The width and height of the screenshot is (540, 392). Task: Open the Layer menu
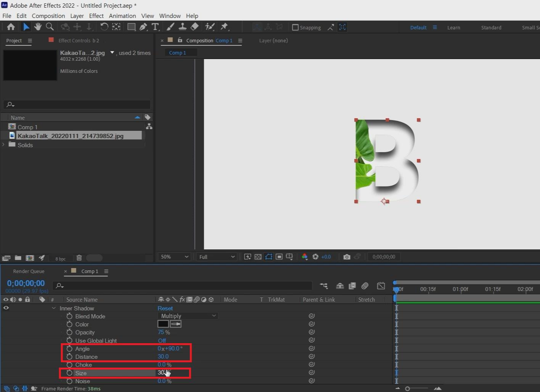77,16
